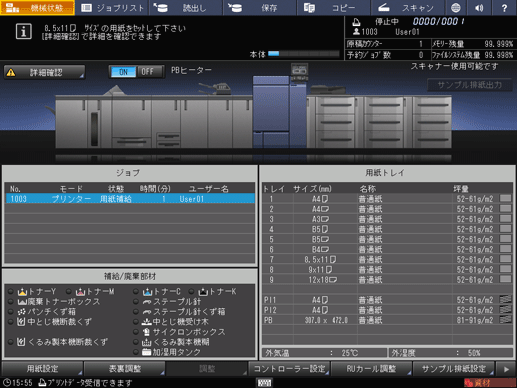Click the サンプル排紙出力 button
This screenshot has width=517, height=388.
469,85
